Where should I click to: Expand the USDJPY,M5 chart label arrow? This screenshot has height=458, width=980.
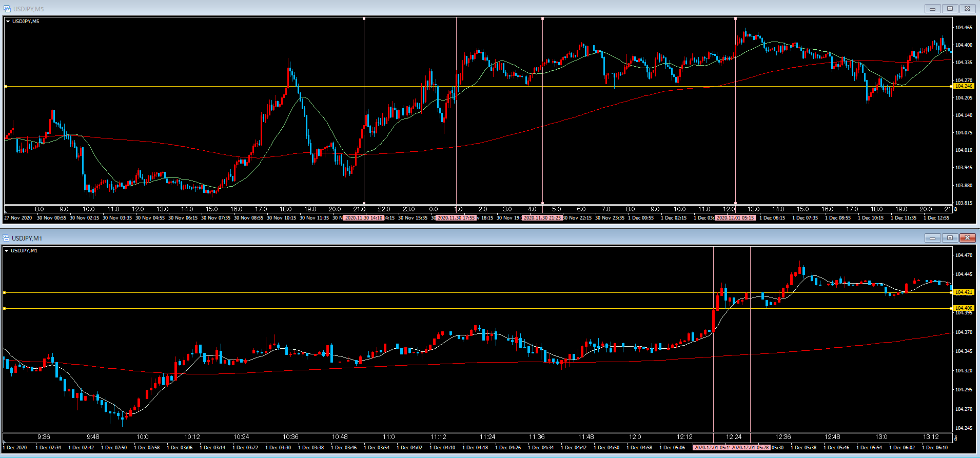click(8, 22)
